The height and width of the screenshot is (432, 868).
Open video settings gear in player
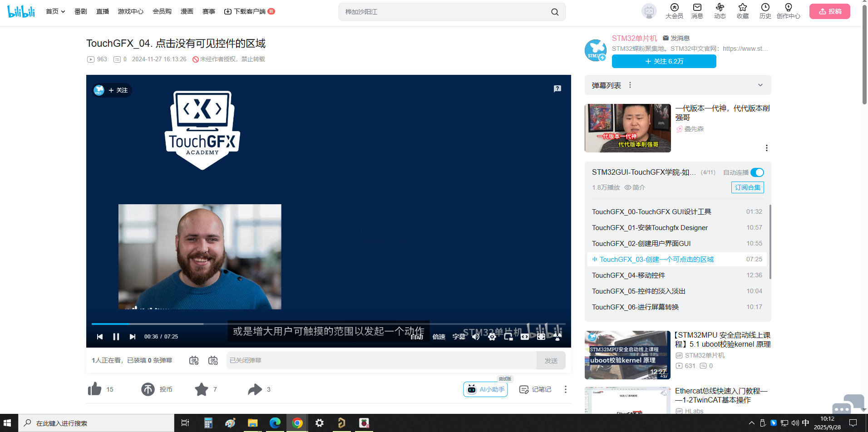(492, 336)
